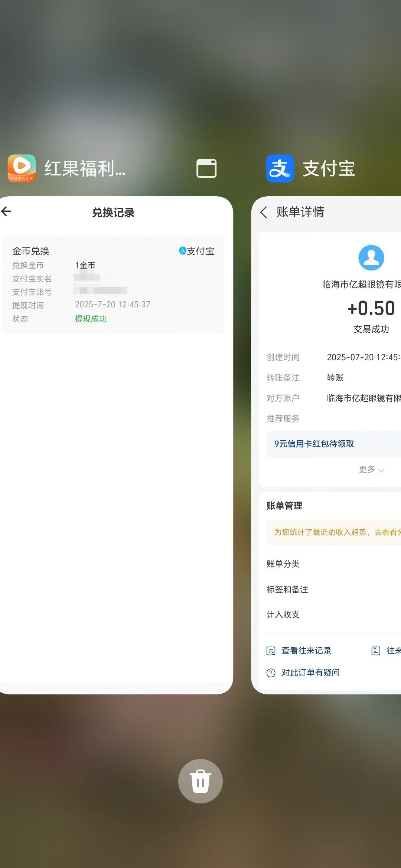Tap 推荐服务 label
This screenshot has width=401, height=868.
pyautogui.click(x=283, y=418)
